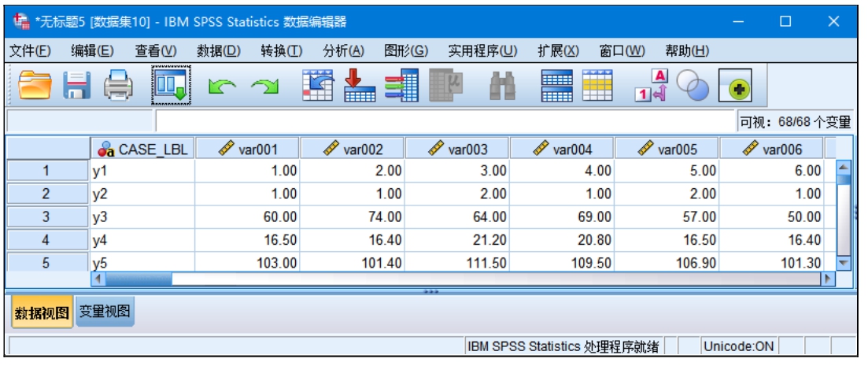Open the 实用程序(U) menu
Screen dimensions: 868x366
pos(482,51)
